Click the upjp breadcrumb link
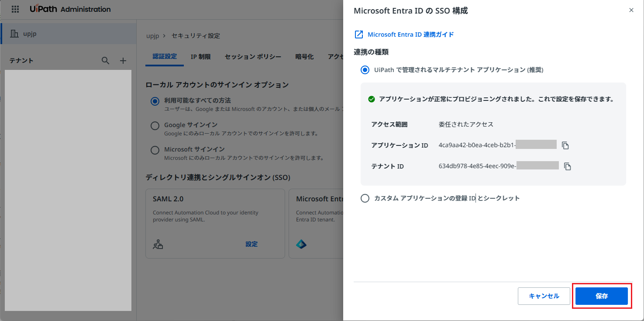Screen dimensions: 644x321 [152, 35]
